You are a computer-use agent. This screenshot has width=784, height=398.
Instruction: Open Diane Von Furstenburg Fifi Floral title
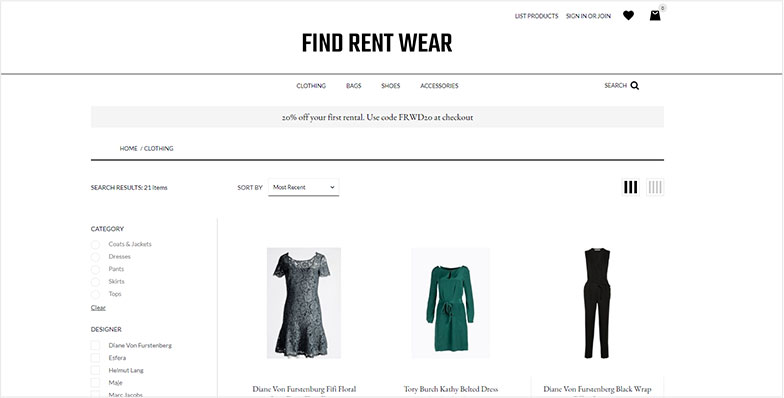tap(304, 389)
